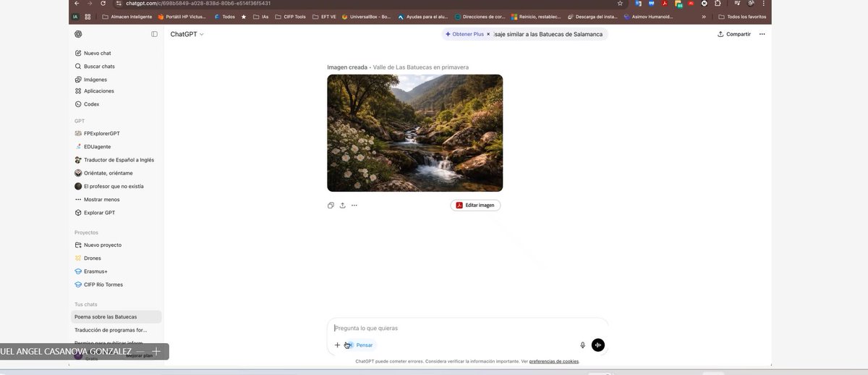Image resolution: width=868 pixels, height=375 pixels.
Task: Click the Imagen creada label text
Action: tap(347, 67)
